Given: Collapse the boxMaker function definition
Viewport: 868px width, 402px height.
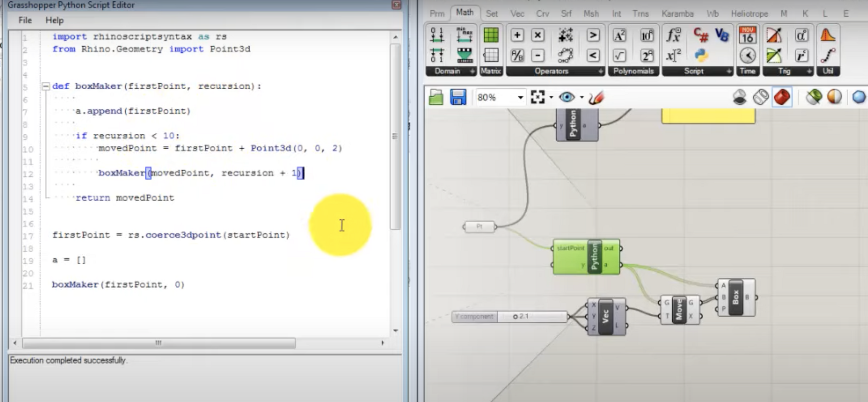Looking at the screenshot, I should pyautogui.click(x=46, y=86).
